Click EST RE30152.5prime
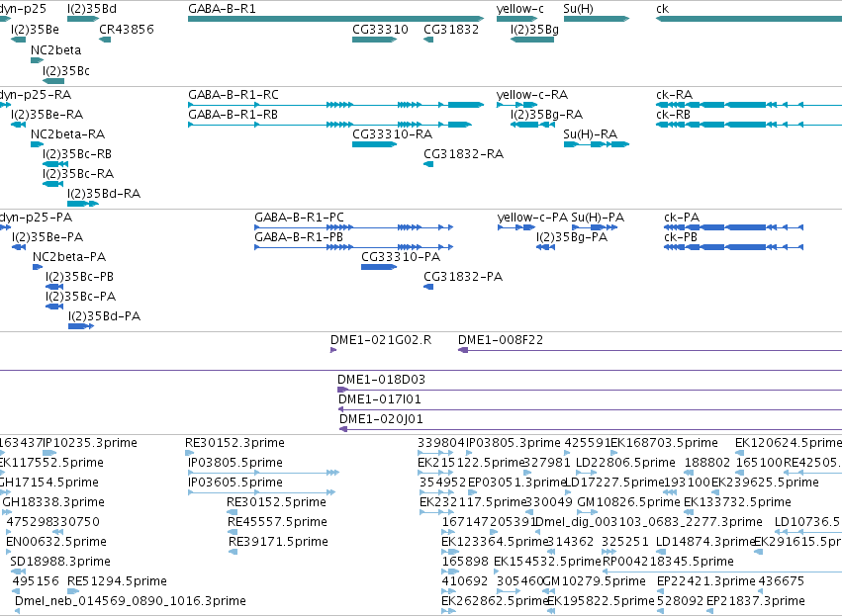This screenshot has width=842, height=616. click(277, 503)
